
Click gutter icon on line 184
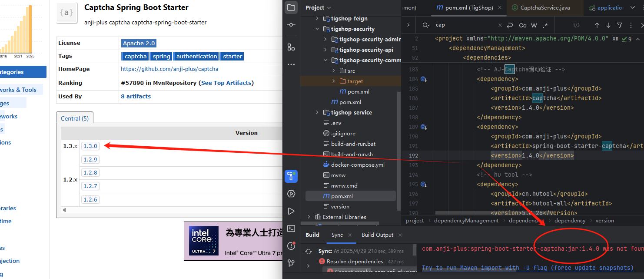(x=424, y=79)
